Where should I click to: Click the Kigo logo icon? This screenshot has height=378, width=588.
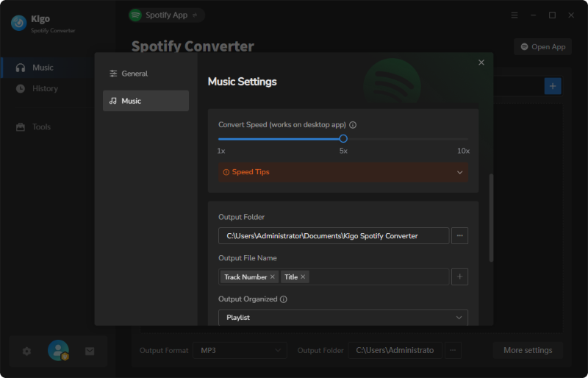coord(19,23)
